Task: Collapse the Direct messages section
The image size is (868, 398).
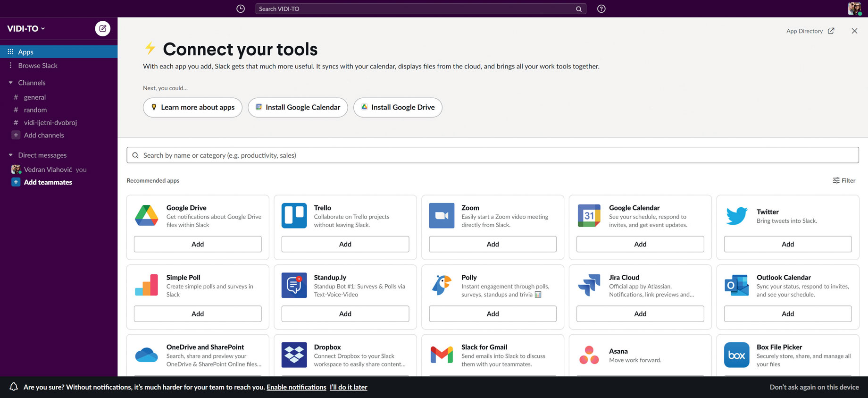Action: click(11, 155)
